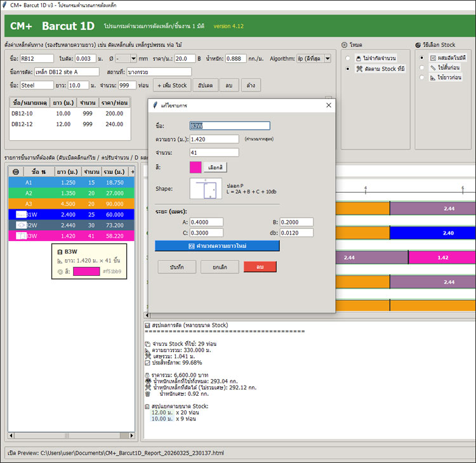Click the shape preview thumbnail in the dialog

coord(206,189)
